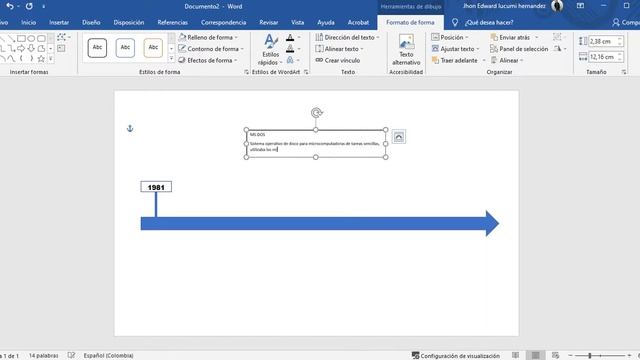Open the Estilos rápidos WordArt gallery
Image resolution: width=640 pixels, height=360 pixels.
tap(270, 50)
